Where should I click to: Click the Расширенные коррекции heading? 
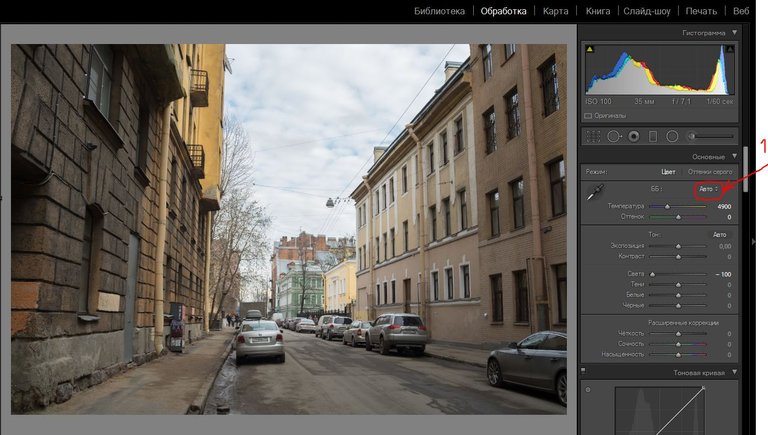[683, 323]
